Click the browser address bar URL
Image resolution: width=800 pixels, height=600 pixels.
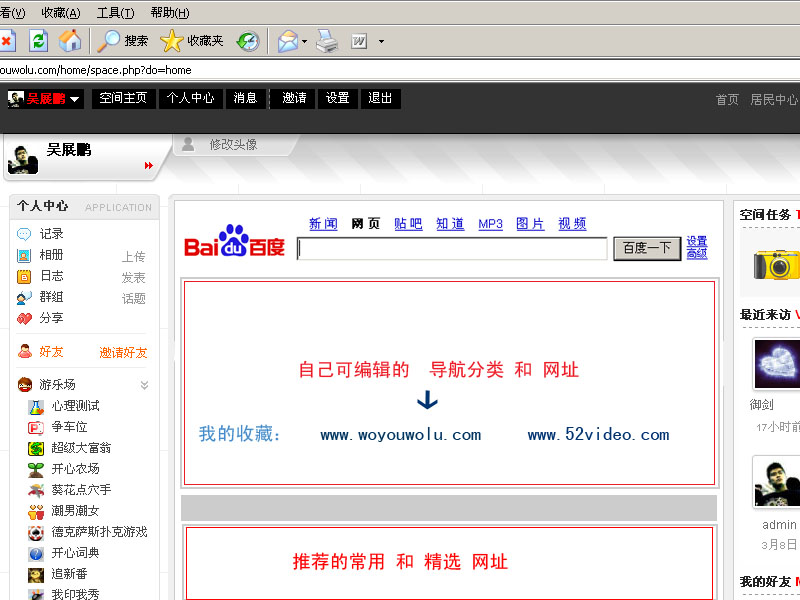[95, 70]
